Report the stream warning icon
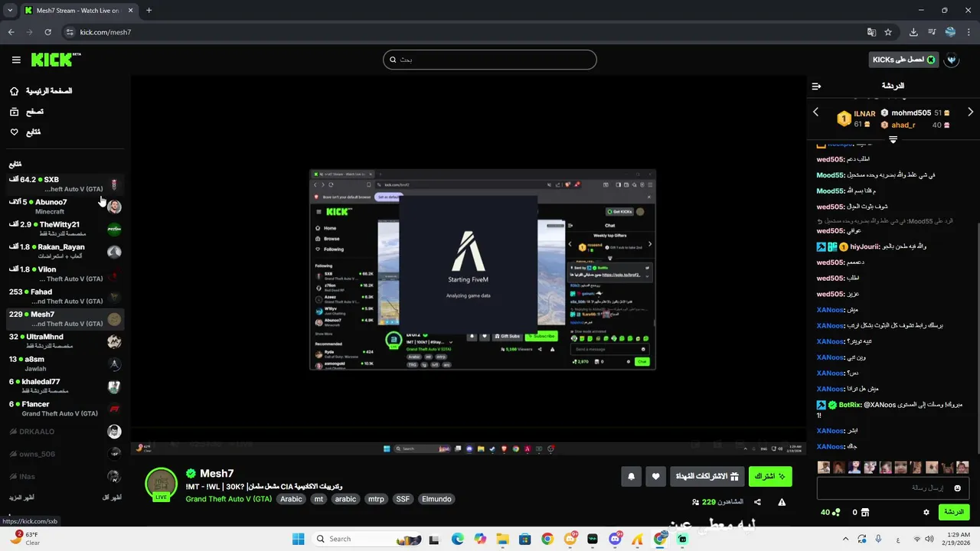Viewport: 980px width, 551px height. tap(782, 502)
